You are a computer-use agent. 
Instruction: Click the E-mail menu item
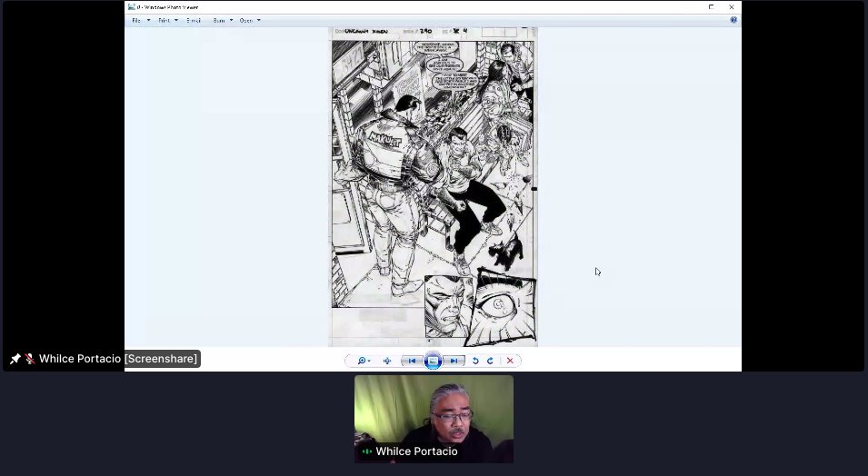[x=194, y=21]
